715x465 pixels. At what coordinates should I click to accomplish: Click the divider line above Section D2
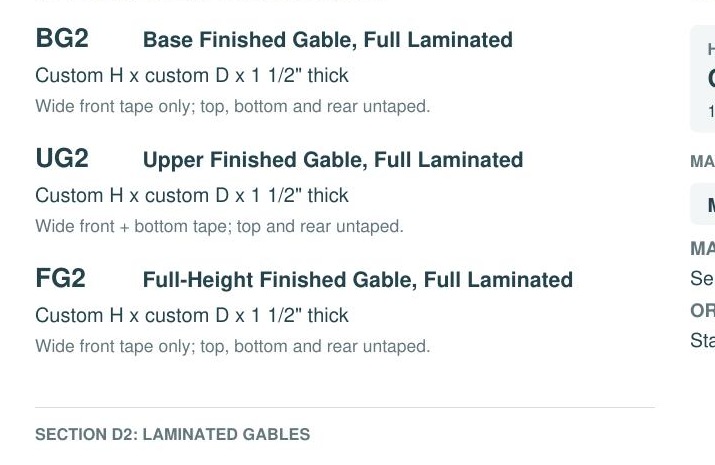pyautogui.click(x=345, y=407)
